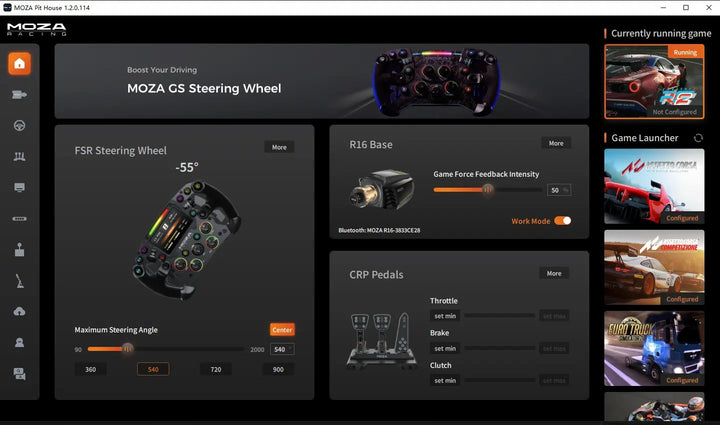
Task: Open More for R16 Base
Action: [556, 143]
